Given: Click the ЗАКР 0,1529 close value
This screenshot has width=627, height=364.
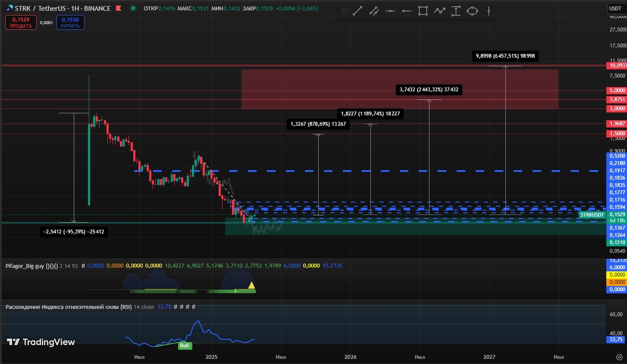Looking at the screenshot, I should coord(258,8).
